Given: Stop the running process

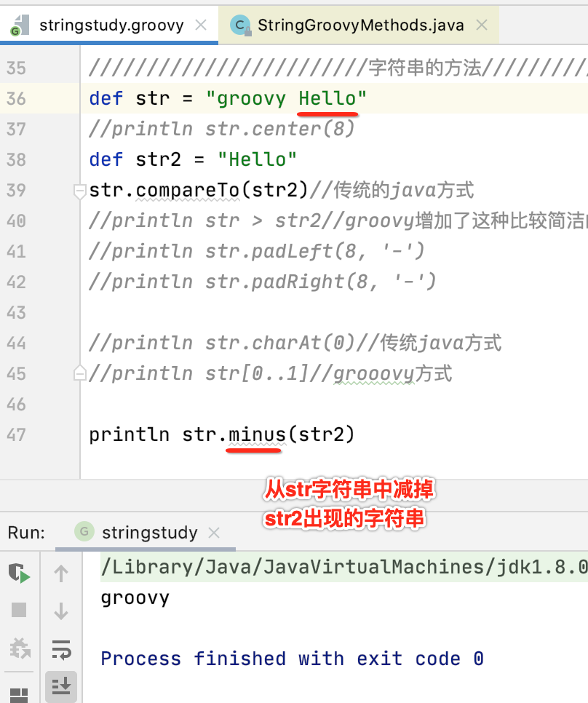Looking at the screenshot, I should click(x=19, y=610).
